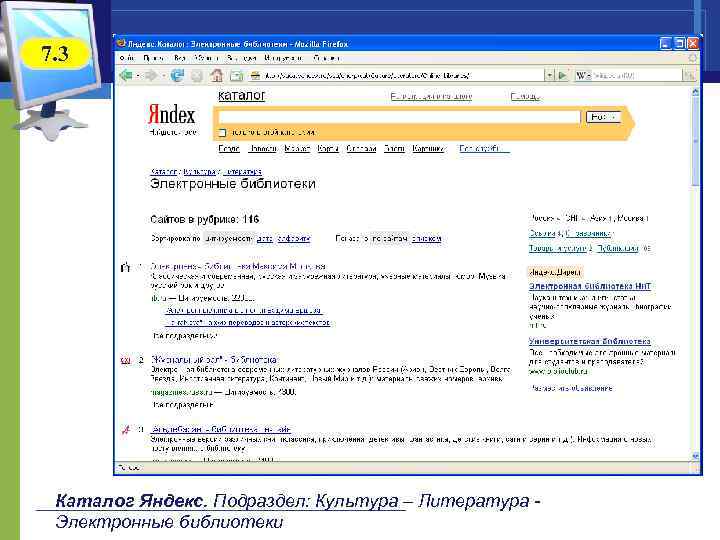This screenshot has width=720, height=540.
Task: Open 'Университетская библиотека' ad link
Action: 589,341
